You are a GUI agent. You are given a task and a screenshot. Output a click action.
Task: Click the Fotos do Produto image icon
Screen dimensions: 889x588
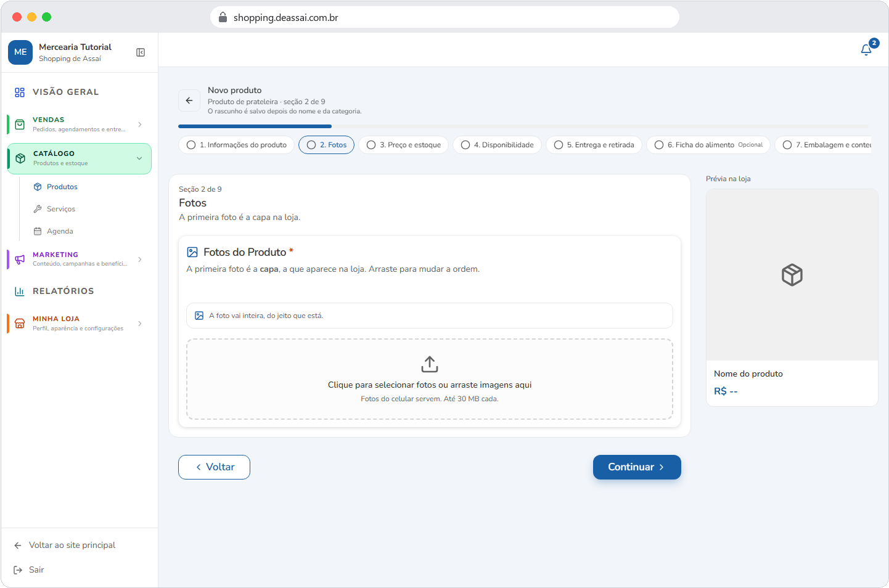point(192,252)
